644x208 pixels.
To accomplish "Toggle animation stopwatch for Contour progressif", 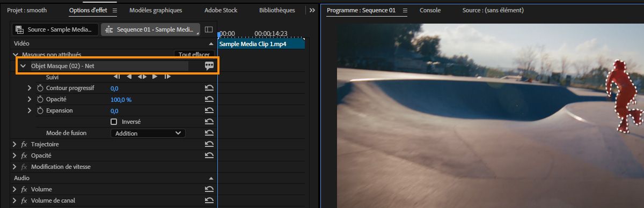I will click(40, 88).
